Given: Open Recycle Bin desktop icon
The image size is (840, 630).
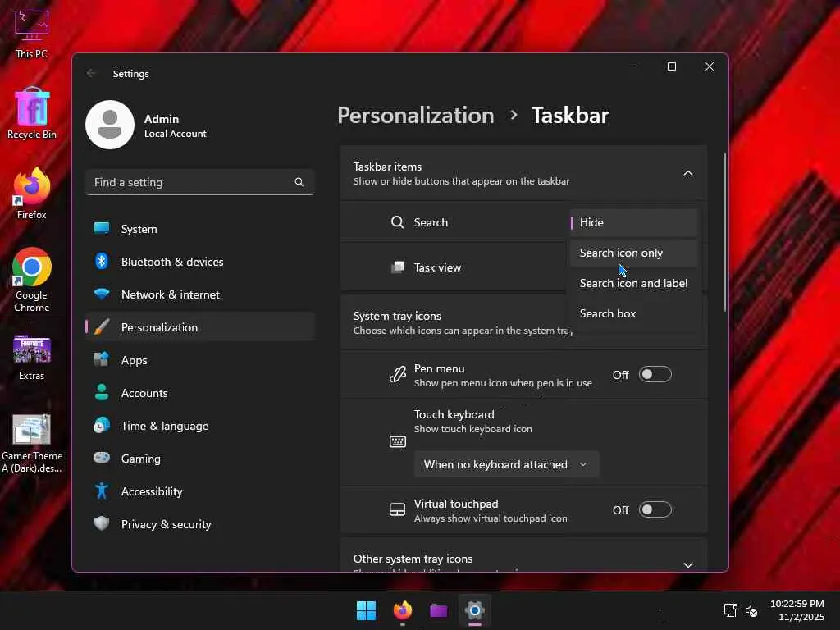Looking at the screenshot, I should click(x=32, y=113).
